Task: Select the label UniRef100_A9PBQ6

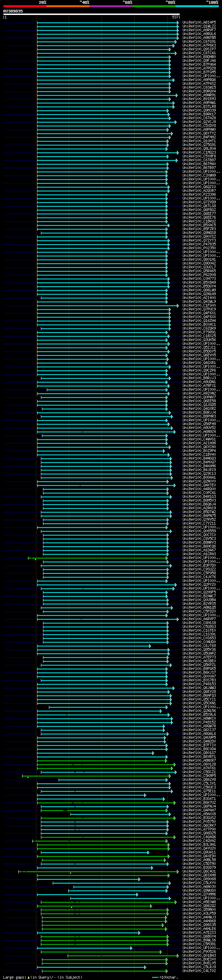Action: tap(199, 80)
